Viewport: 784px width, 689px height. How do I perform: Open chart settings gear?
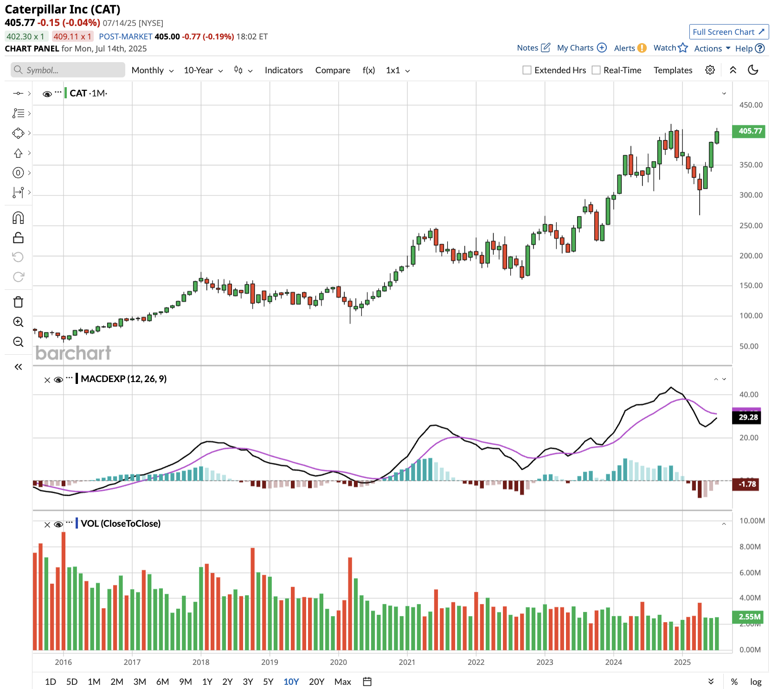(x=710, y=70)
